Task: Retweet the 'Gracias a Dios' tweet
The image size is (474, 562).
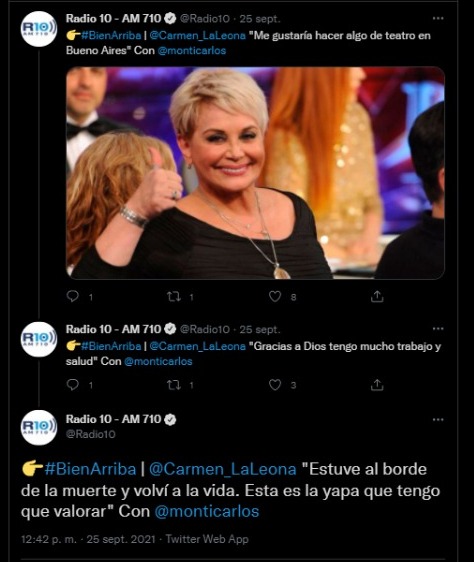Action: (174, 385)
